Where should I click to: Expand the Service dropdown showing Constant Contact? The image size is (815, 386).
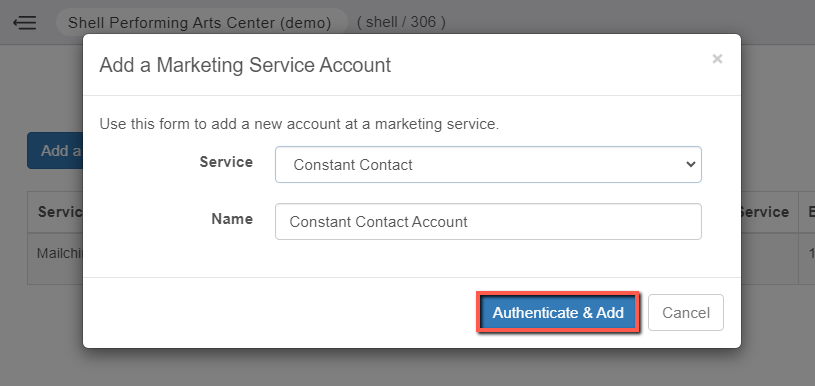pyautogui.click(x=488, y=165)
